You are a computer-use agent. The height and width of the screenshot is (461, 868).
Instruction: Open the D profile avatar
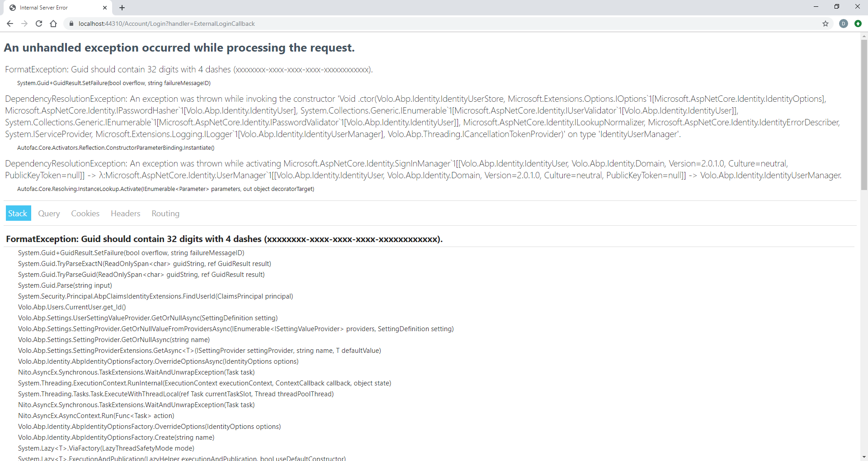pyautogui.click(x=844, y=24)
